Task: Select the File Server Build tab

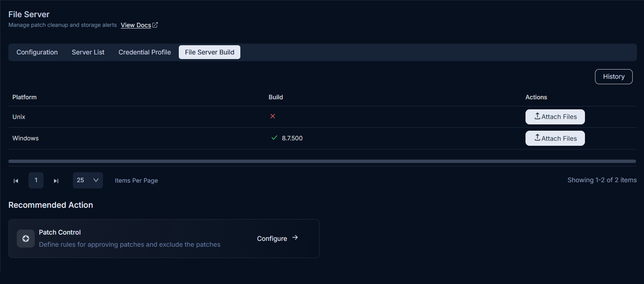Action: pyautogui.click(x=210, y=52)
